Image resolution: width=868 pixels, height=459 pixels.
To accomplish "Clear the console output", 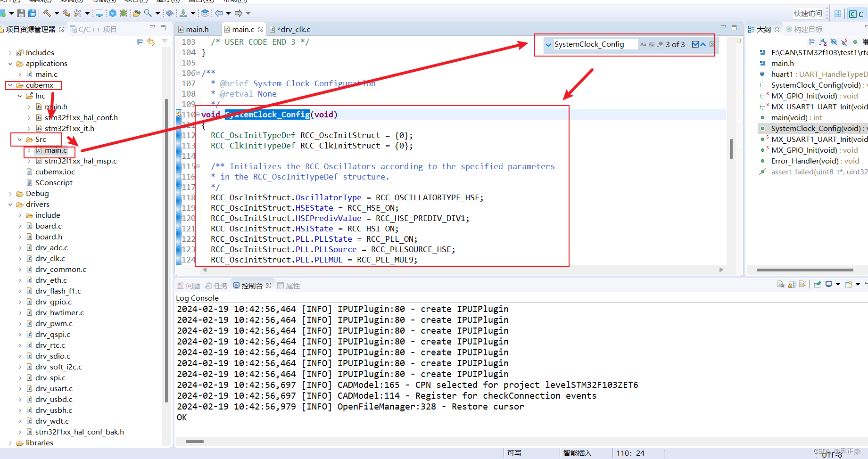I will (781, 284).
